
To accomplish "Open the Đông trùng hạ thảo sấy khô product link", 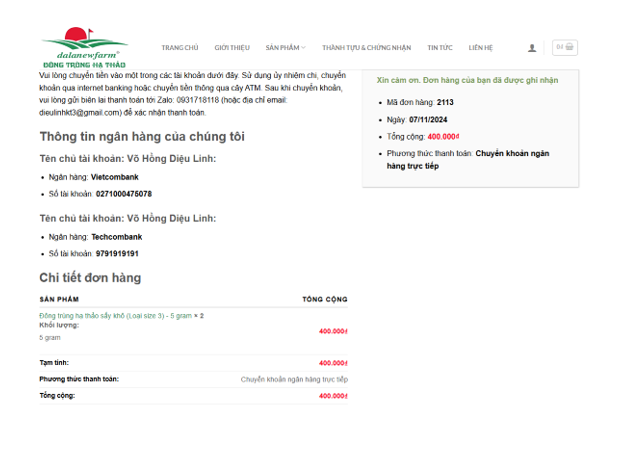I will click(x=115, y=316).
